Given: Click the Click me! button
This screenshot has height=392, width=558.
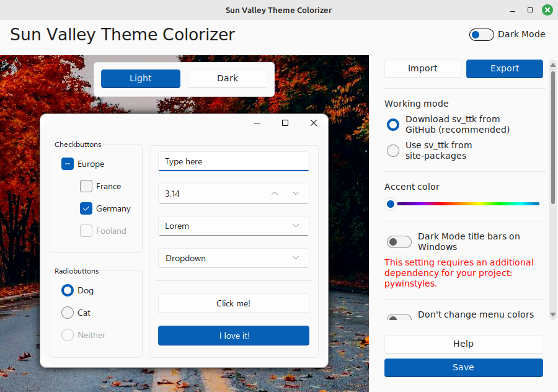Looking at the screenshot, I should [234, 303].
